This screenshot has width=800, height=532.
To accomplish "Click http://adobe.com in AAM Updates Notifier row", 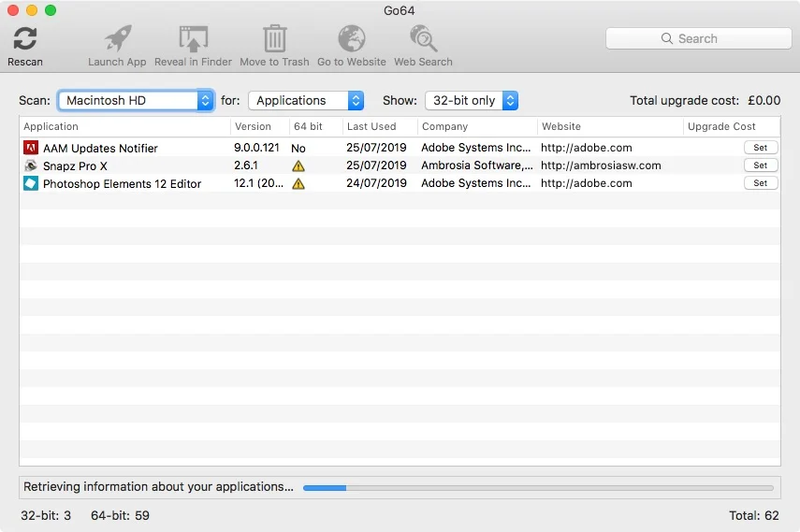I will pyautogui.click(x=587, y=148).
